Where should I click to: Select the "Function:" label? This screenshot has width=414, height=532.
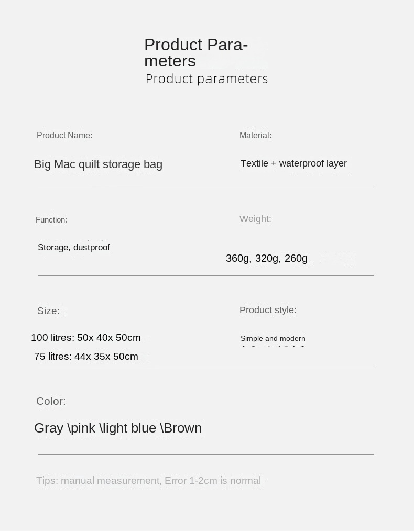coord(51,220)
